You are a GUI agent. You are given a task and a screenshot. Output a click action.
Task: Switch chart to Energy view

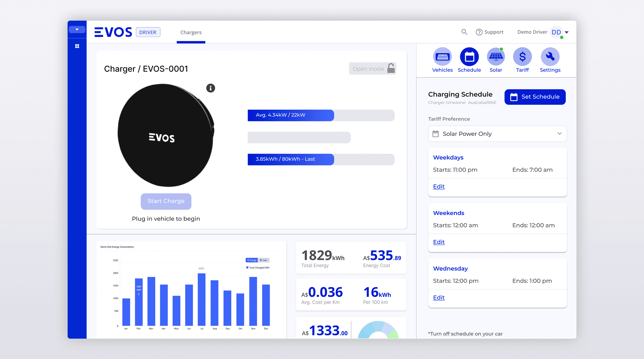tap(252, 260)
